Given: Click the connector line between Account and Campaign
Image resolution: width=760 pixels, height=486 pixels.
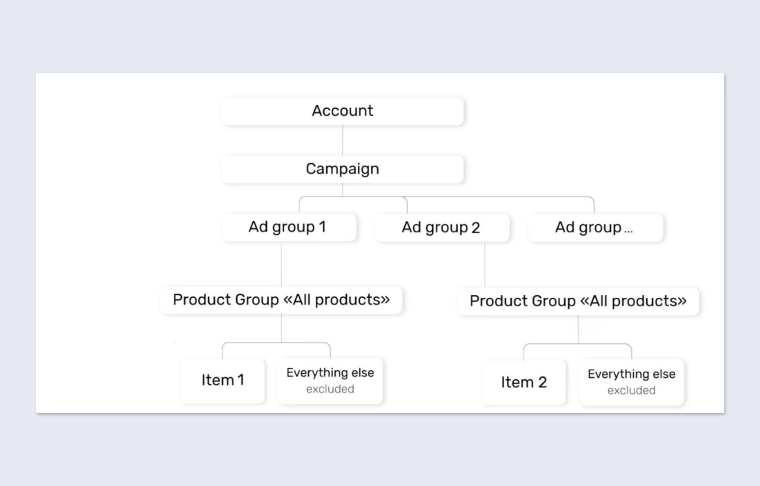Looking at the screenshot, I should point(342,140).
